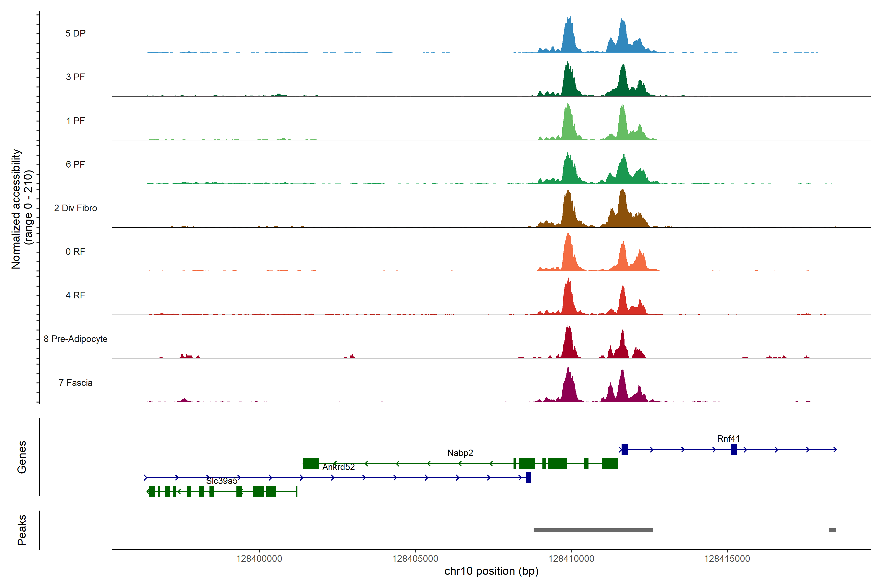Click the 5 DP track label
The width and height of the screenshot is (882, 588).
75,33
